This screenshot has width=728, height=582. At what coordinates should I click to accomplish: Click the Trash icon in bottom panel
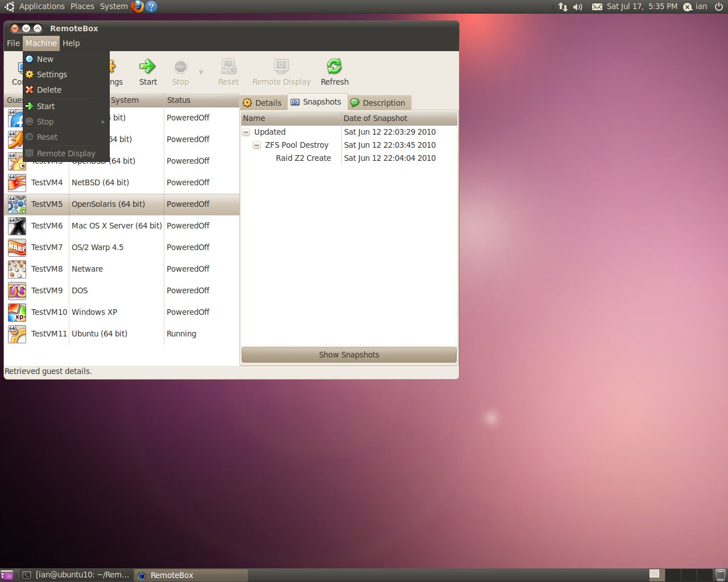tap(720, 575)
